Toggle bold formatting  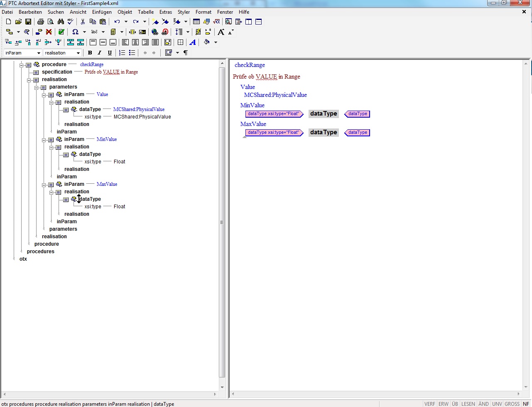[90, 52]
